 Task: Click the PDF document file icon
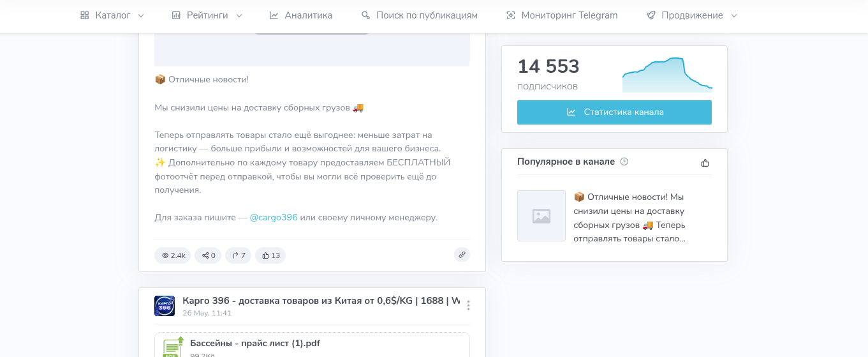tap(173, 347)
